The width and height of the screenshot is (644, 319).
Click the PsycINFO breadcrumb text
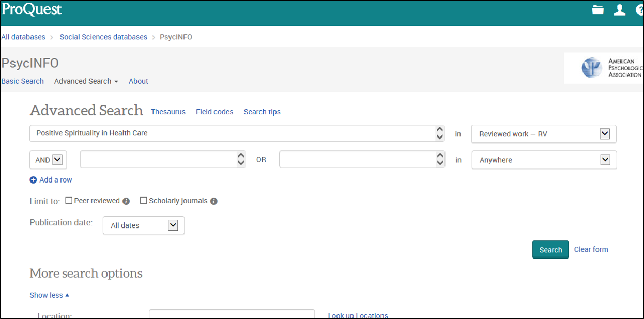(x=176, y=37)
